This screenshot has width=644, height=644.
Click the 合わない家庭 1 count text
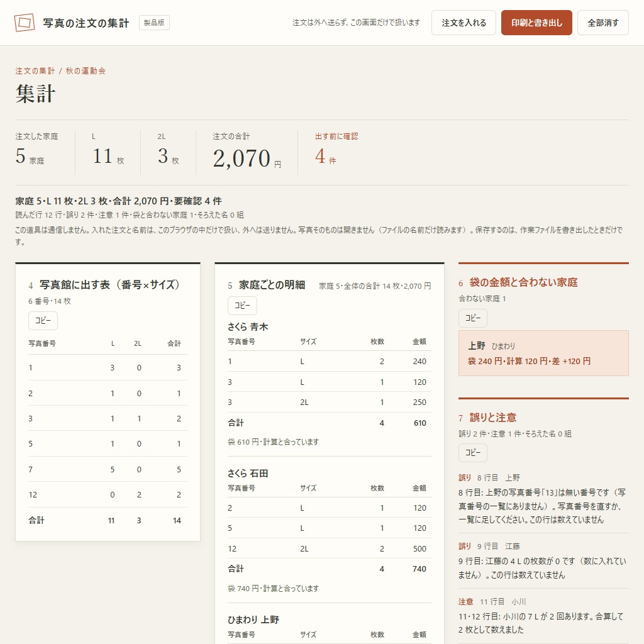pyautogui.click(x=482, y=299)
